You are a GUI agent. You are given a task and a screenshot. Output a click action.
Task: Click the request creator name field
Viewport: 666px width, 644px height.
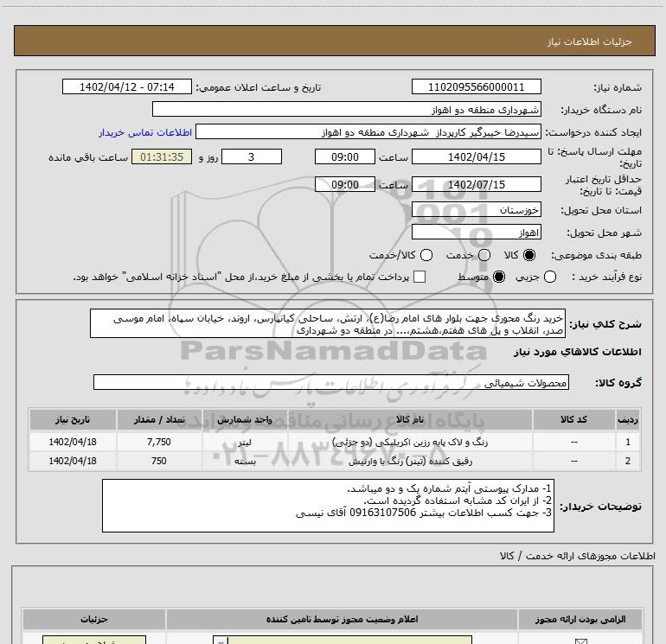point(368,131)
